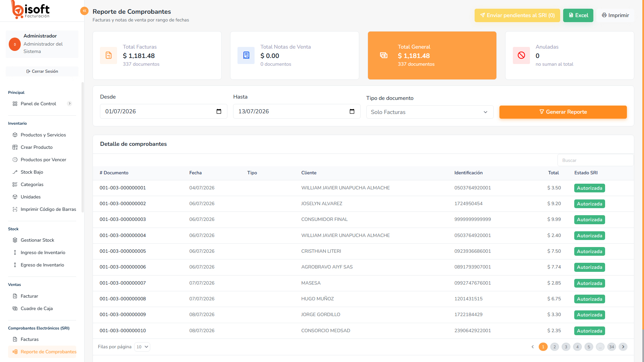
Task: Click the Total Notas de Venta receipt icon
Action: [x=246, y=55]
